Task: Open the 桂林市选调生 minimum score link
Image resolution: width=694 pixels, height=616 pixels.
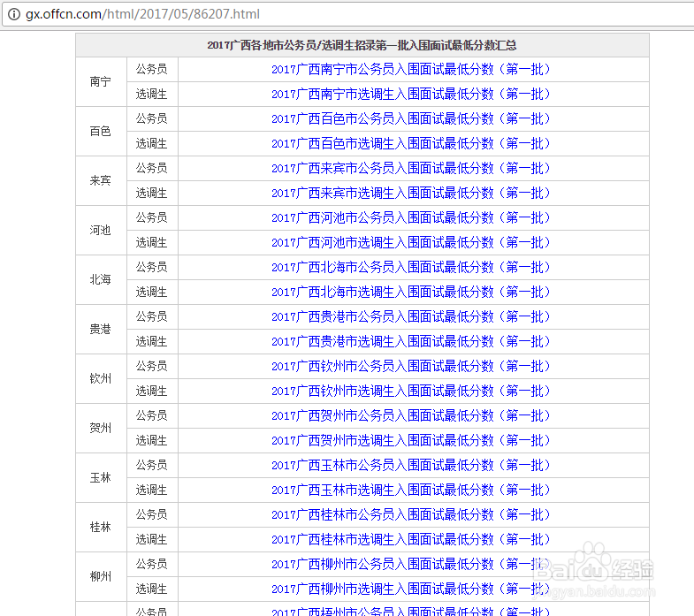Action: pos(411,540)
